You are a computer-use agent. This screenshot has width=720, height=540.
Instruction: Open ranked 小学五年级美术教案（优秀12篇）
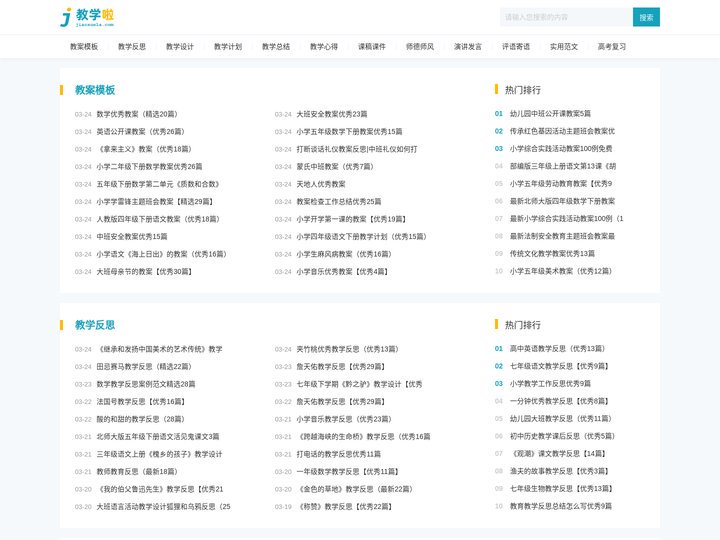tap(561, 271)
